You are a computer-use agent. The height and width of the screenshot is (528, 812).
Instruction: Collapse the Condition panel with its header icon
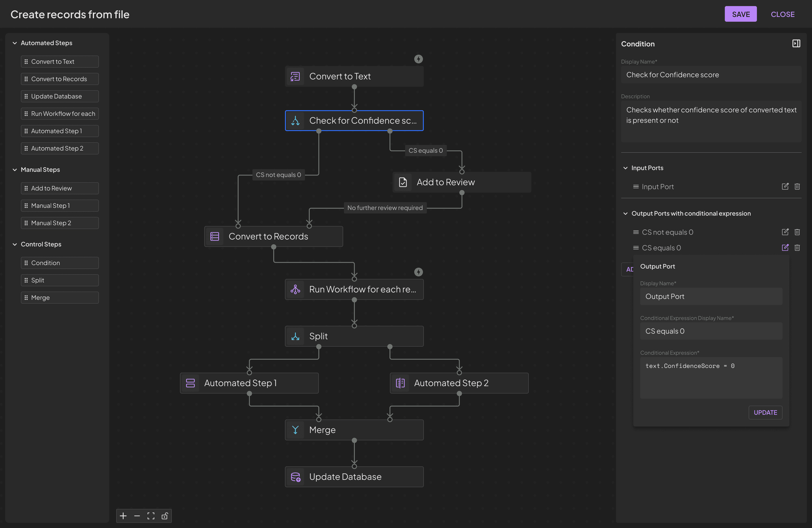pyautogui.click(x=797, y=43)
